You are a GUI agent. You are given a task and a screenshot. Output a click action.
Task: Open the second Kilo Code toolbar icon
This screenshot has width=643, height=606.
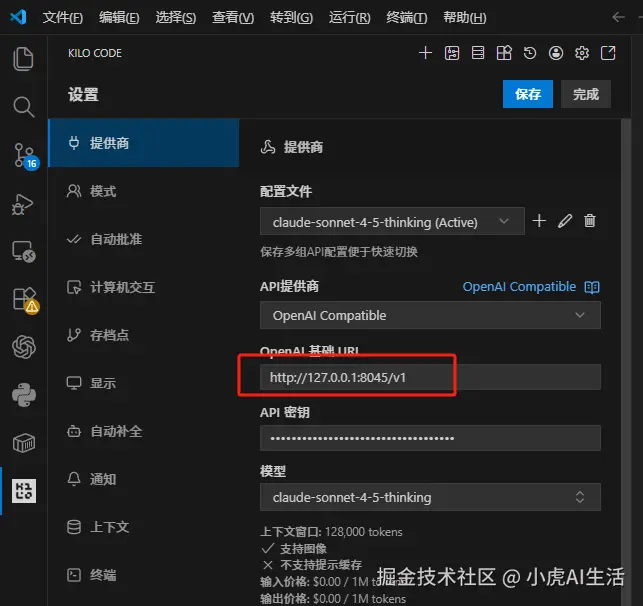point(451,53)
